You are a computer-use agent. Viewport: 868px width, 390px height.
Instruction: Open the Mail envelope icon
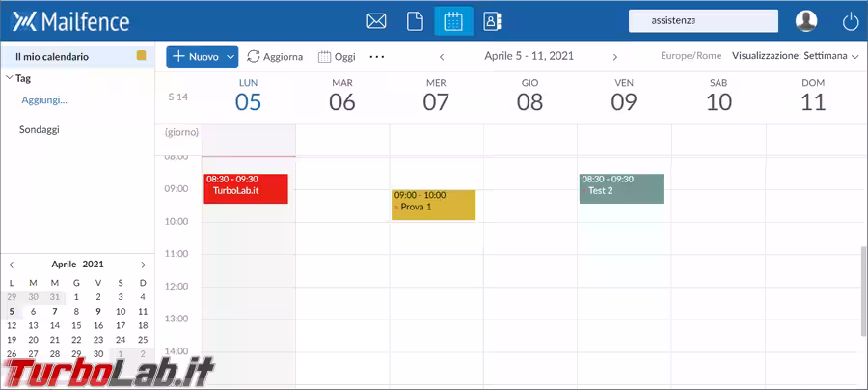[376, 21]
